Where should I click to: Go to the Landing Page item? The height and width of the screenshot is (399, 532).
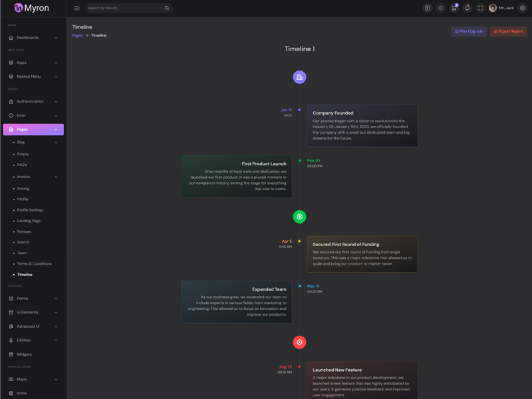coord(29,221)
